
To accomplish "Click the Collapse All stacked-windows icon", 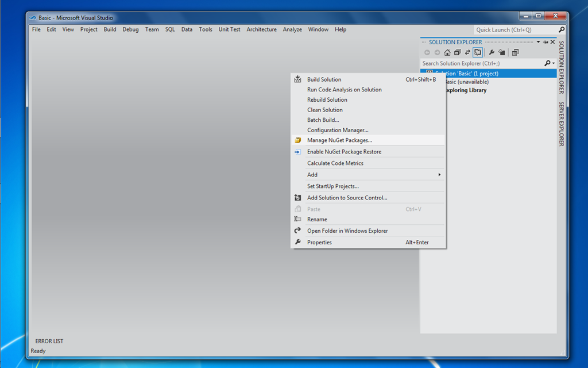I will click(458, 52).
